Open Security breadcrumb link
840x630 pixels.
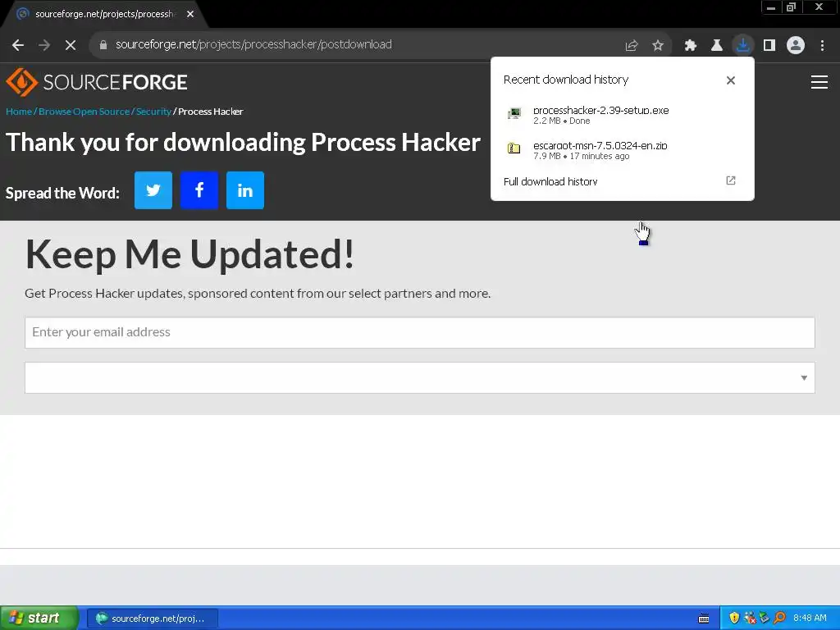point(153,112)
